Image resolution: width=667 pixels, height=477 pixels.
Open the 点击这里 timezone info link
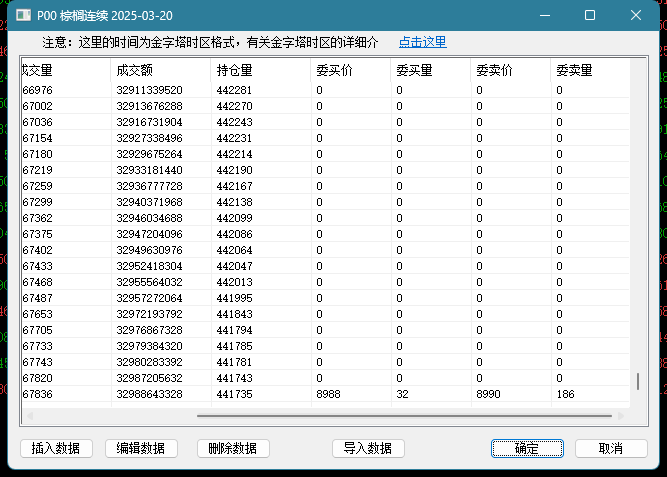(x=422, y=42)
